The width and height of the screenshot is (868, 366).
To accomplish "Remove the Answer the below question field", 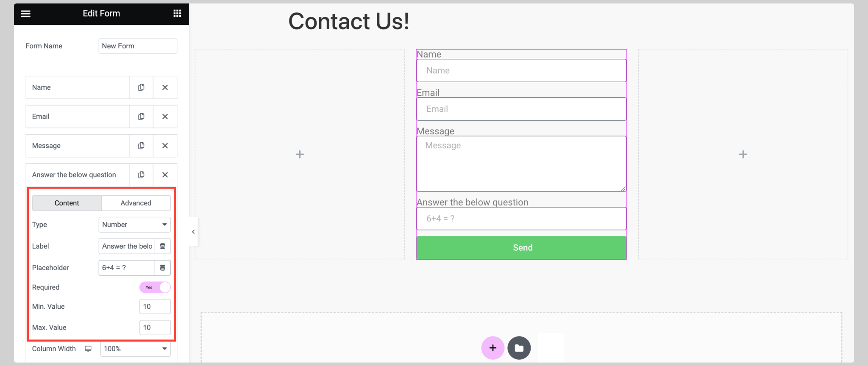I will click(x=165, y=175).
